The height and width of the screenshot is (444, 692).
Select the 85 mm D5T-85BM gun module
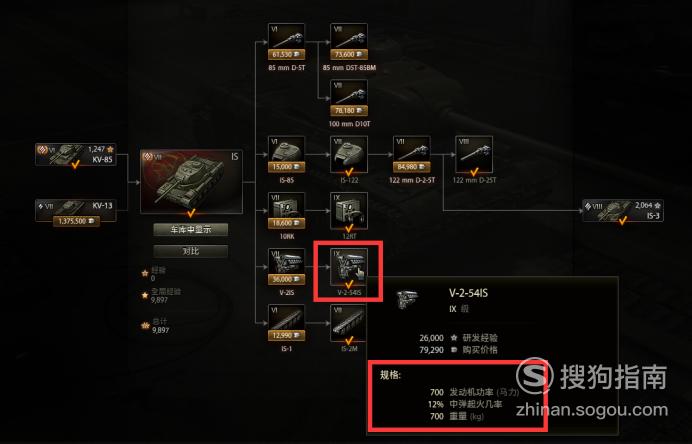tap(349, 42)
